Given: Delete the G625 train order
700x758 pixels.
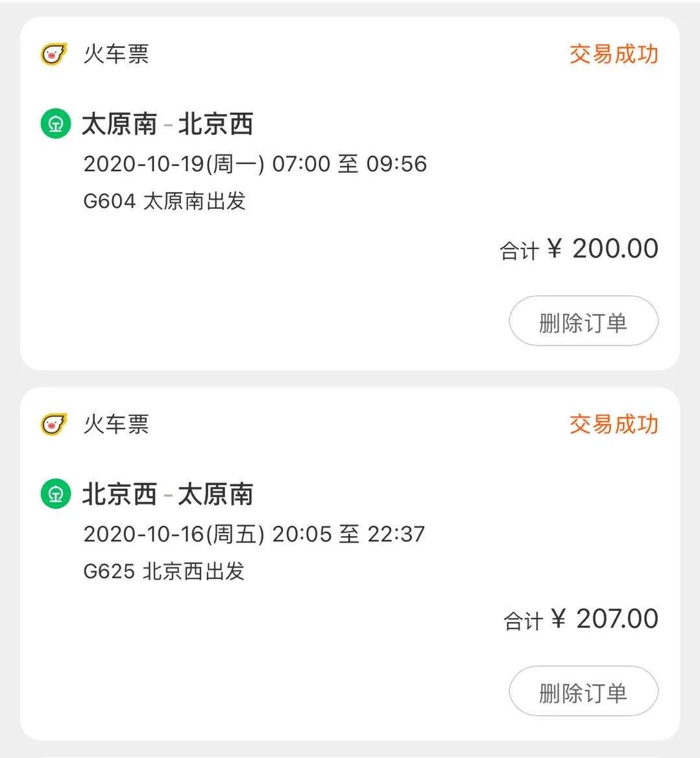Looking at the screenshot, I should (x=583, y=692).
